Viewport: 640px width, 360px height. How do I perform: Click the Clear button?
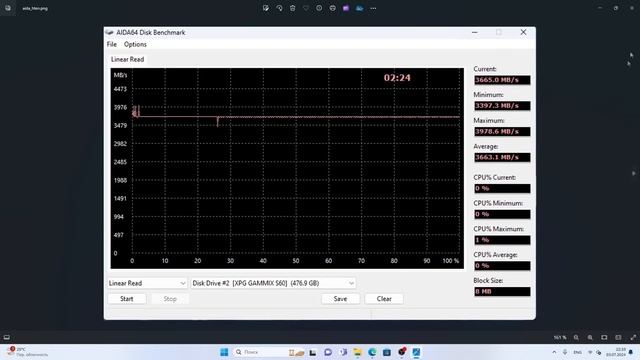click(x=384, y=299)
